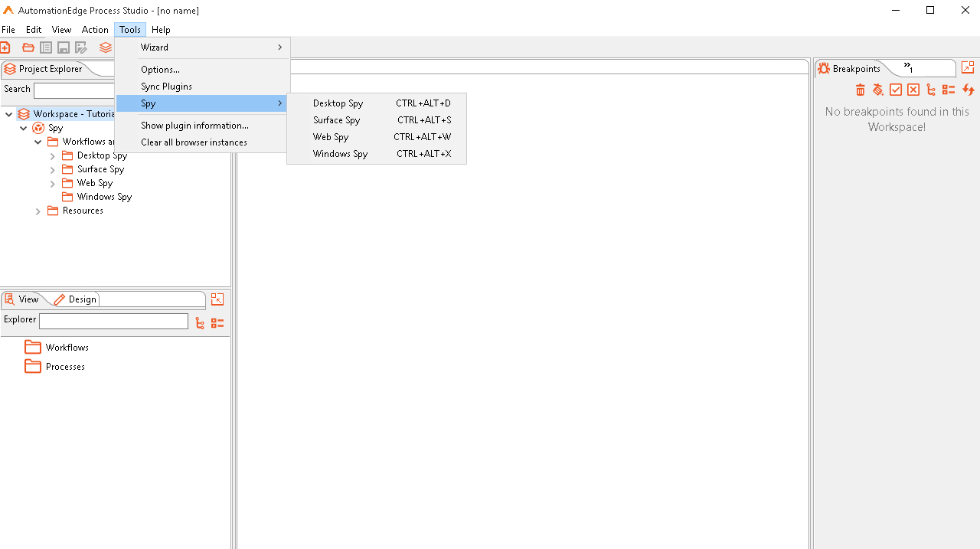The width and height of the screenshot is (980, 549).
Task: Click the Workspace layers icon in tree
Action: coord(24,114)
